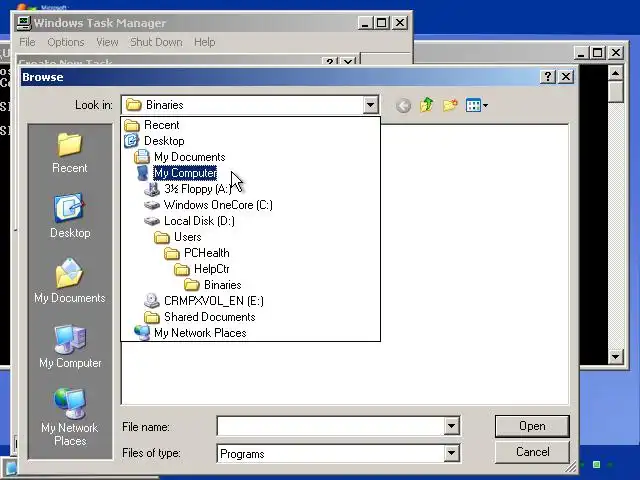Image resolution: width=640 pixels, height=480 pixels.
Task: Open Task Manager Options menu
Action: [66, 42]
